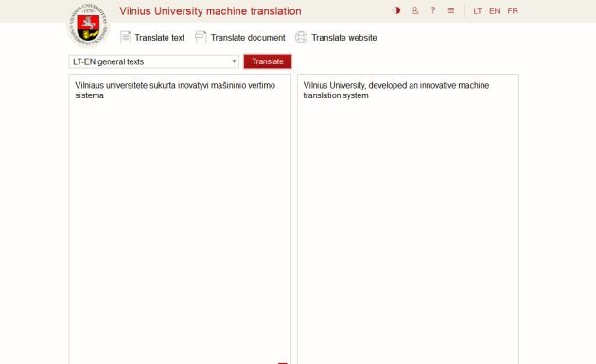Click the Vilnius University crest logo
The width and height of the screenshot is (596, 364).
pos(88,26)
